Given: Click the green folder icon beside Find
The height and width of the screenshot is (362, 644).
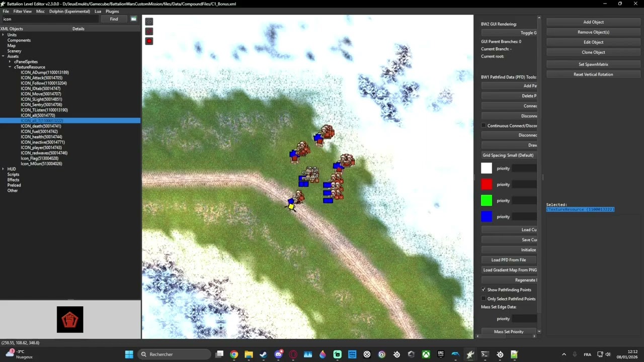Looking at the screenshot, I should pos(134,19).
